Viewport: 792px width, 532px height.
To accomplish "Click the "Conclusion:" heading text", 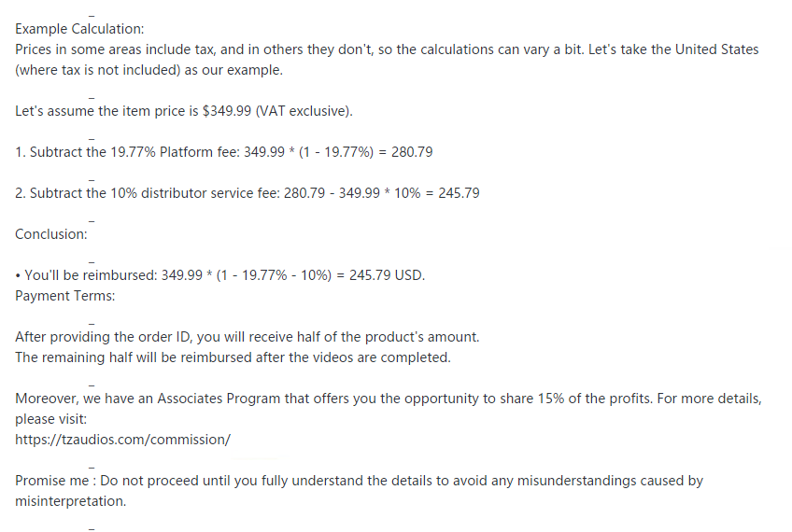I will coord(51,234).
